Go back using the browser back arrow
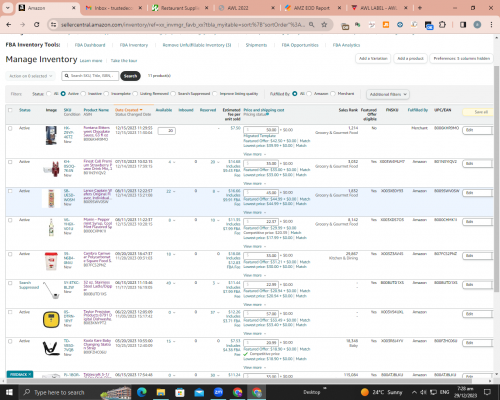Viewport: 500px width, 400px height. click(9, 25)
